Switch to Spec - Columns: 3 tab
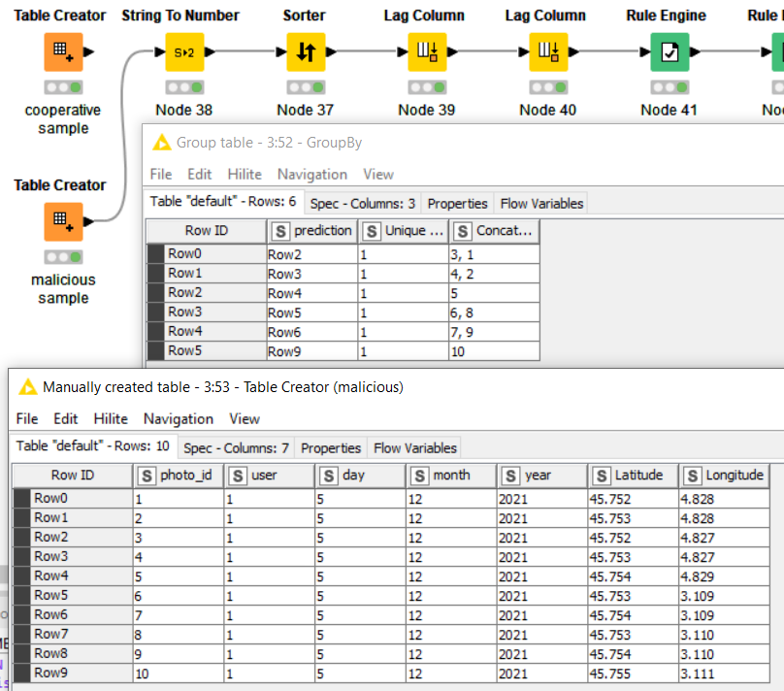The height and width of the screenshot is (691, 784). 362,204
